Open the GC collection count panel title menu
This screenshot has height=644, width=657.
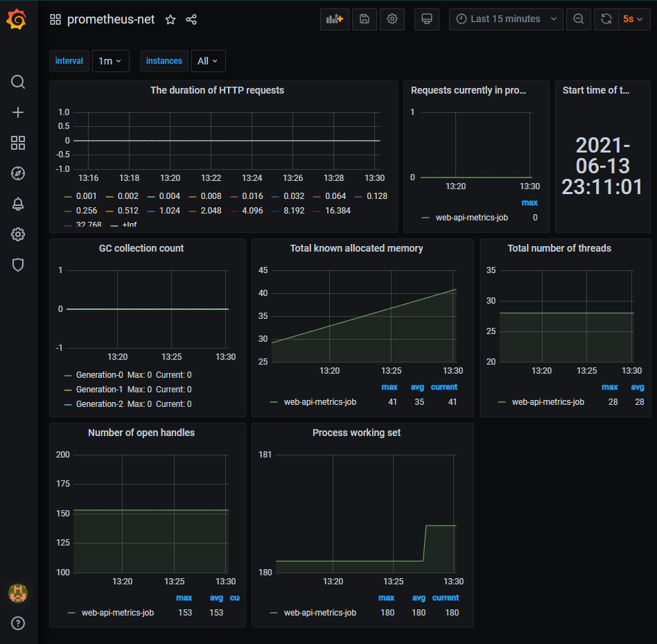coord(141,248)
